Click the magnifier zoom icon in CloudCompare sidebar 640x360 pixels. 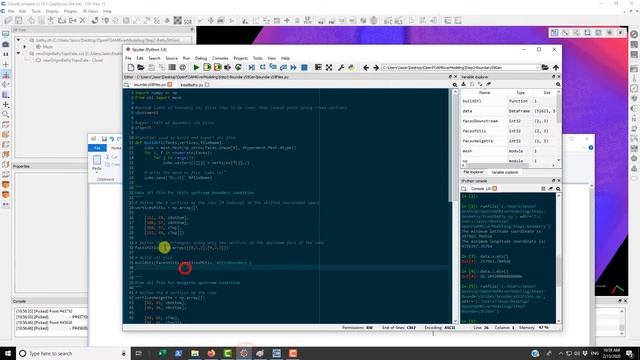point(6,114)
